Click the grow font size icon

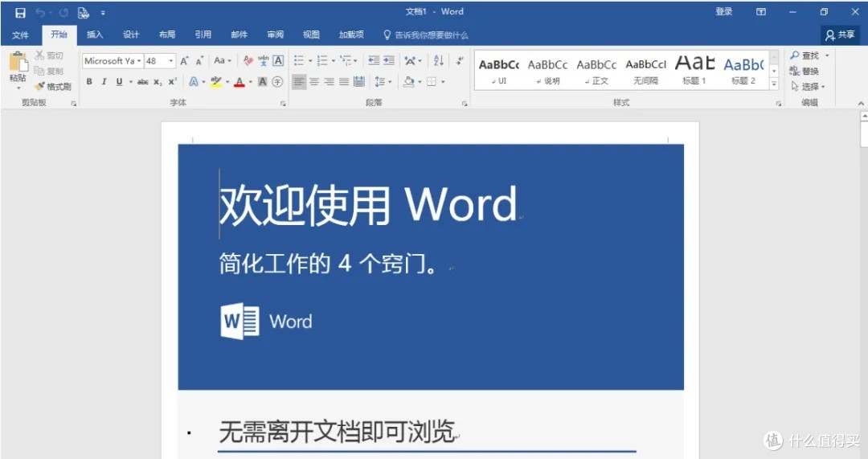pyautogui.click(x=184, y=61)
